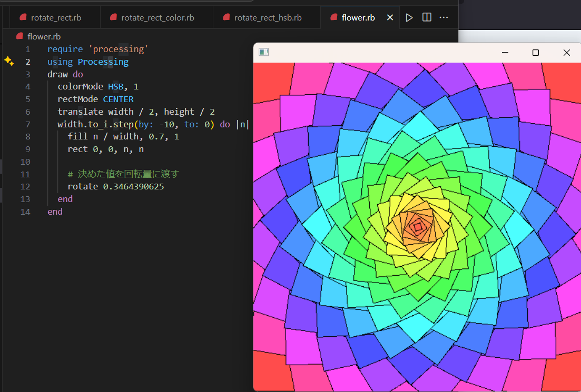Click the sparkle code action icon
581x392 pixels.
coord(9,62)
